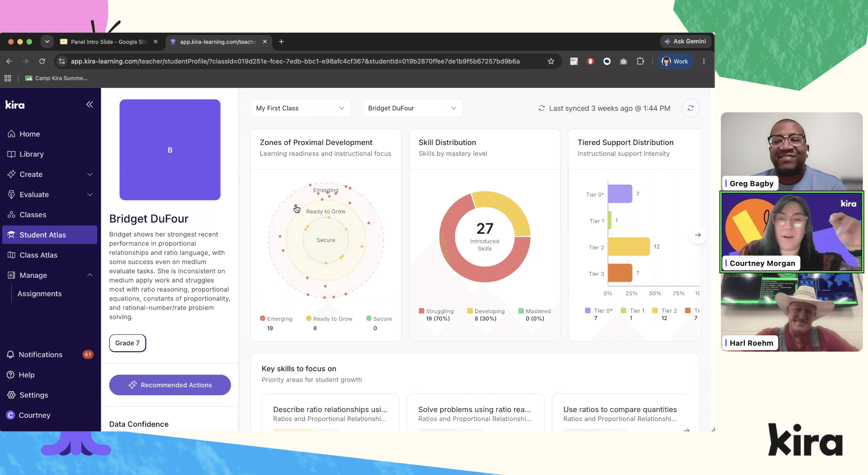Click the 27 Introduced Skills donut center
Screen dimensions: 868x475
[x=485, y=236]
